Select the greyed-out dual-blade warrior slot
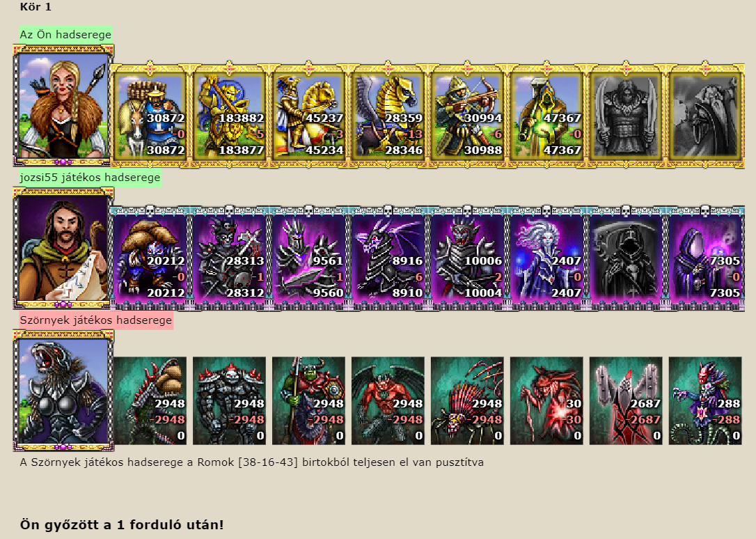 point(626,116)
